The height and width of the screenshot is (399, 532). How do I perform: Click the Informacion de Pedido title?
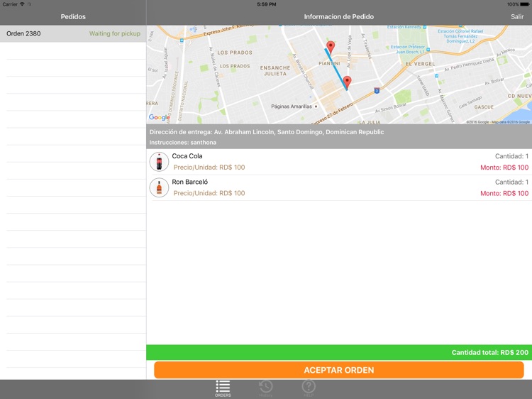pyautogui.click(x=338, y=16)
